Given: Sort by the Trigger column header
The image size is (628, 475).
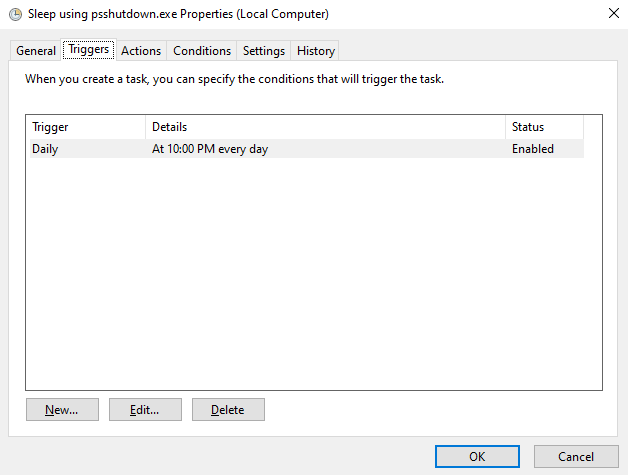Looking at the screenshot, I should coord(86,127).
